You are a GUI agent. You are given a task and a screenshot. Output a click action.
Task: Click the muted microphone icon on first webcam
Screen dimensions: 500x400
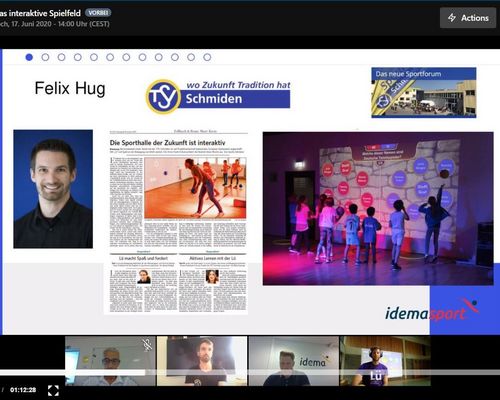tap(147, 345)
